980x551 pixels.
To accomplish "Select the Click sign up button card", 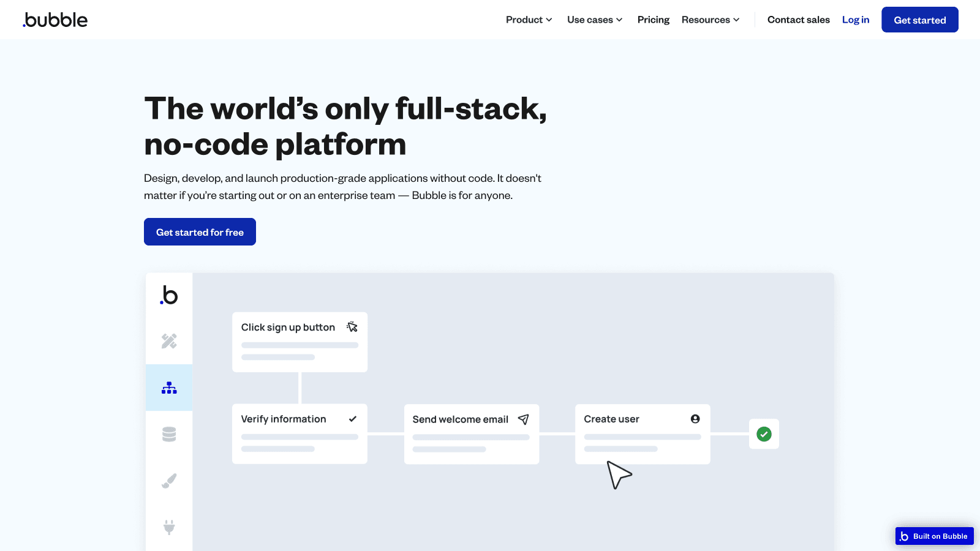I will point(300,342).
